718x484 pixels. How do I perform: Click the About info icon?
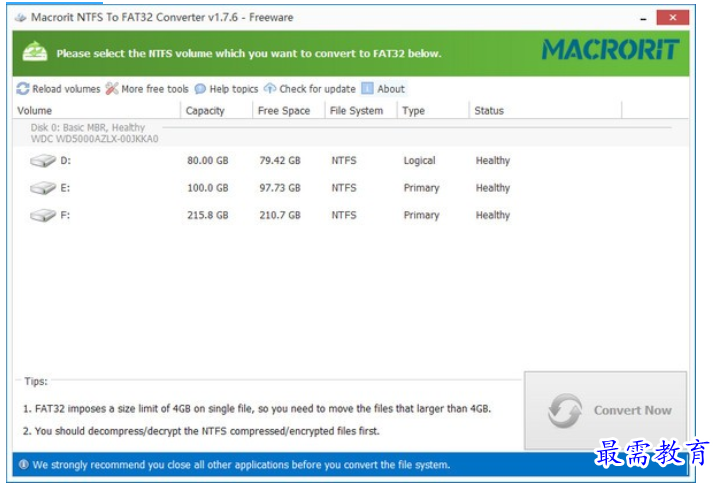[367, 88]
